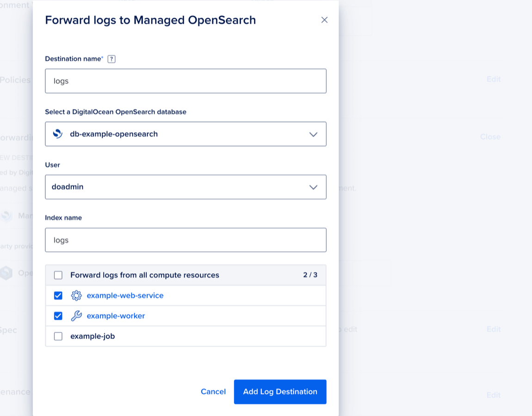
Task: Click the help icon beside Destination name
Action: pos(111,59)
